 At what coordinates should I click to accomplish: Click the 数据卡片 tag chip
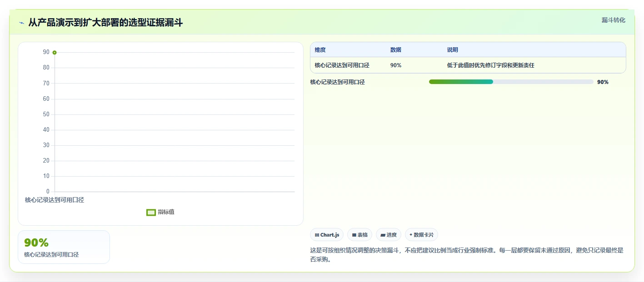(x=421, y=235)
